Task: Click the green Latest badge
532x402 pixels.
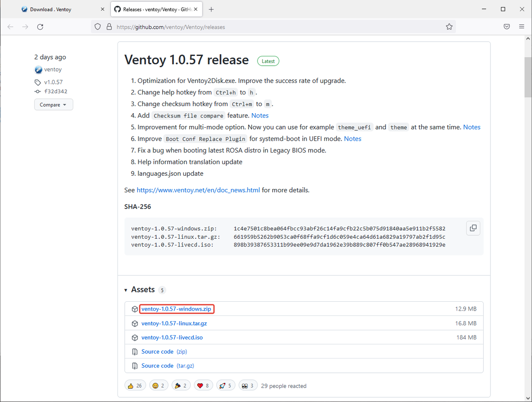Action: tap(268, 61)
